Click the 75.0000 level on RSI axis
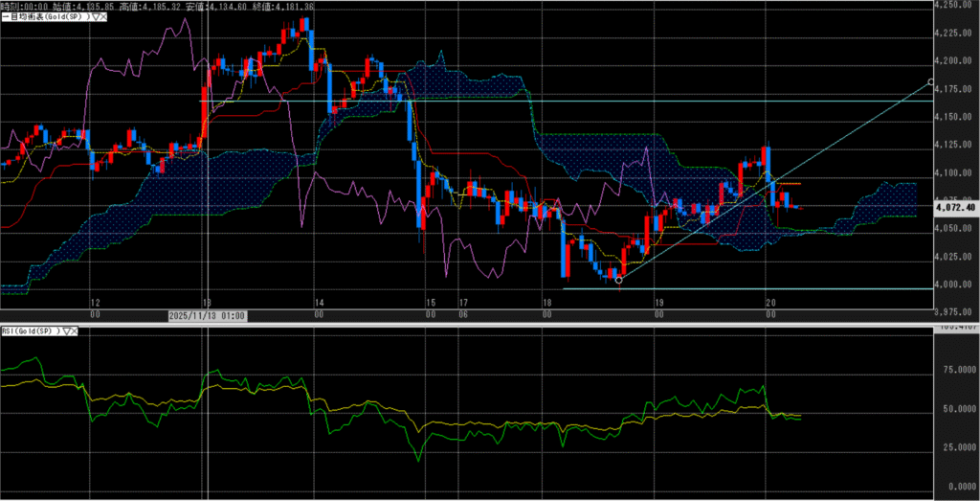Image resolution: width=980 pixels, height=501 pixels. pos(957,369)
